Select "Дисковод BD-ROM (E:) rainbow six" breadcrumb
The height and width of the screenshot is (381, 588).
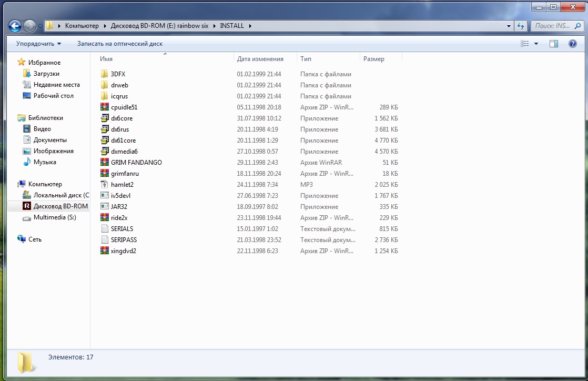pos(159,26)
